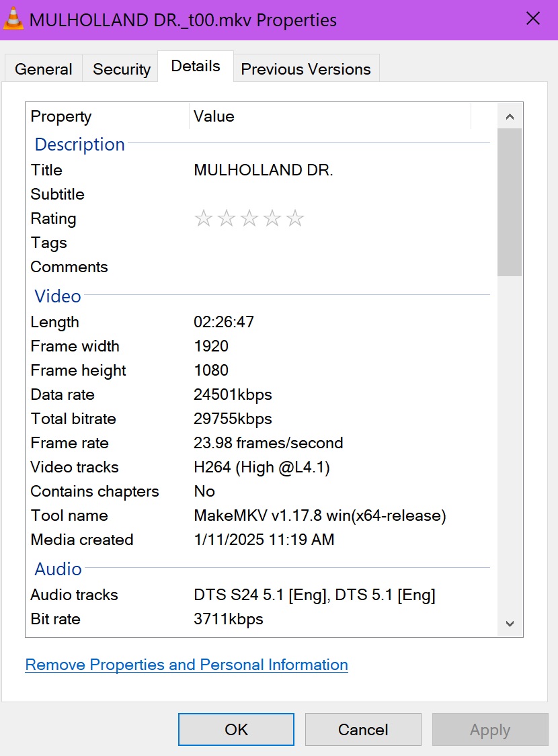Click the Media created property label

point(82,540)
